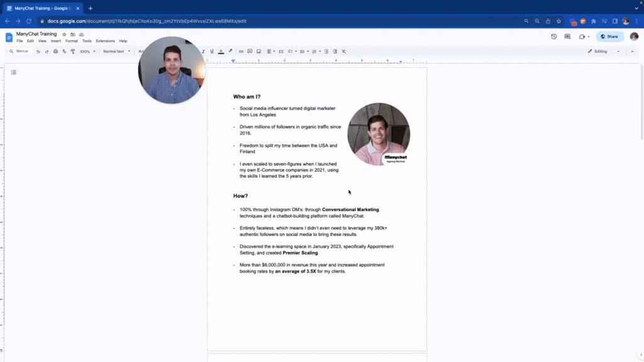
Task: Open the Extensions menu
Action: click(x=105, y=41)
